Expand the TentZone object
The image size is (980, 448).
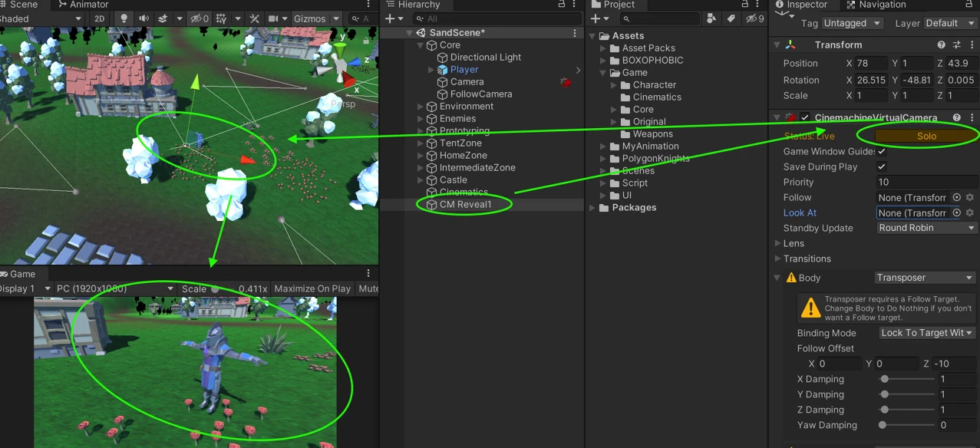(420, 143)
